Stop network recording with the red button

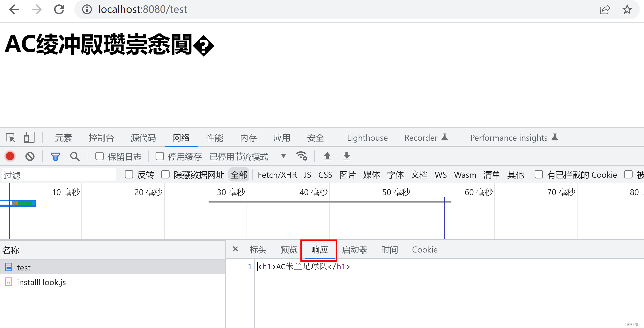(x=10, y=156)
